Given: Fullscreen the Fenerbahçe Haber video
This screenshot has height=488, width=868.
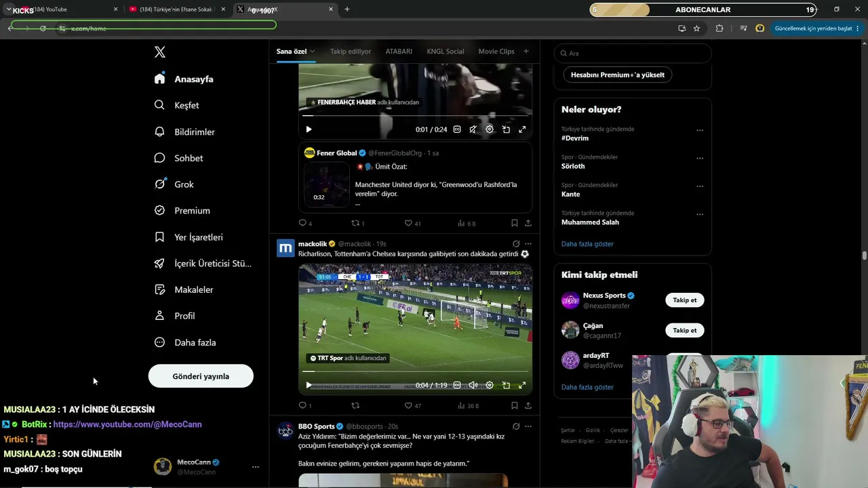Looking at the screenshot, I should tap(522, 129).
